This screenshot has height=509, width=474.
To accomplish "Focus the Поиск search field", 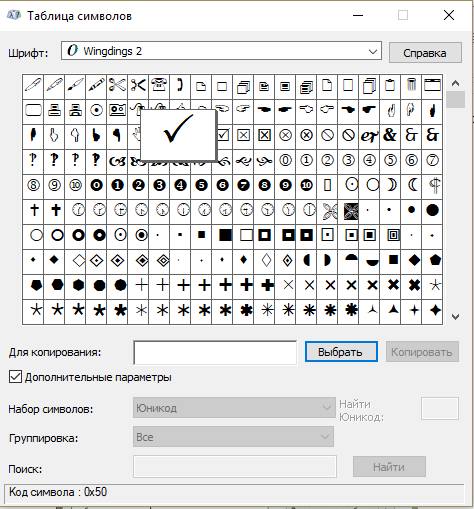I will pos(235,466).
